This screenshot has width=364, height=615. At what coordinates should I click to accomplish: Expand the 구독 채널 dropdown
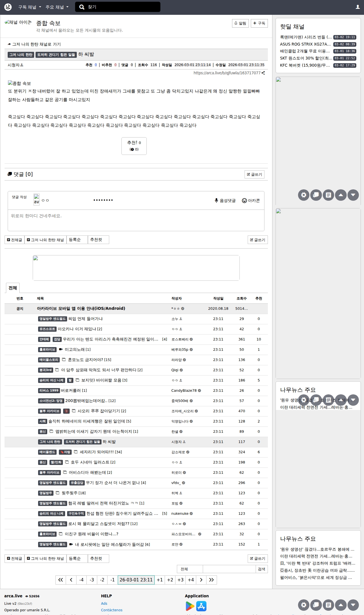point(30,7)
